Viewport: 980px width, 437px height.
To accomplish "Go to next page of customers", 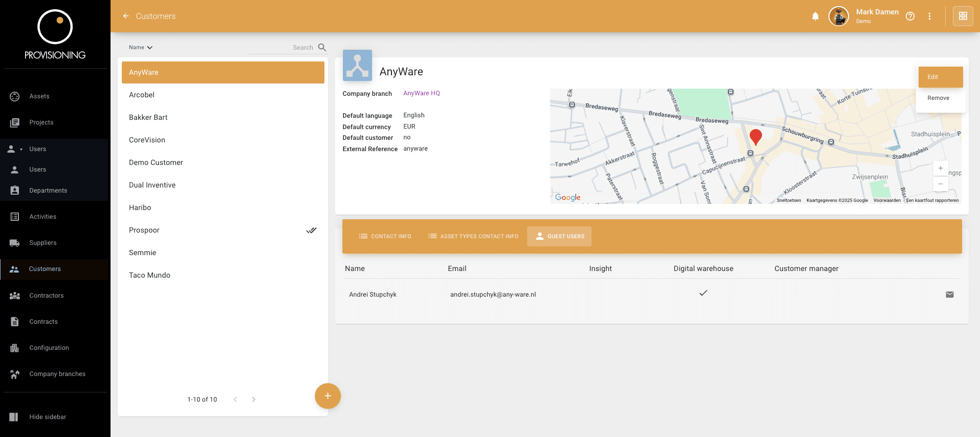I will point(253,400).
